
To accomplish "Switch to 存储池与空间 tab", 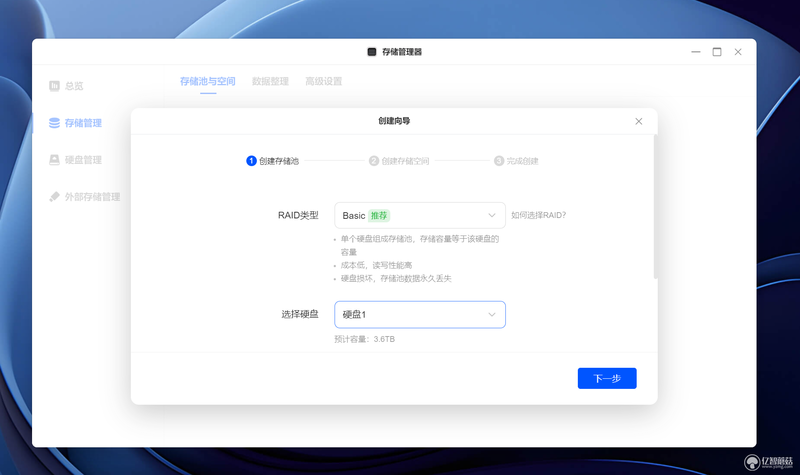I will [207, 81].
